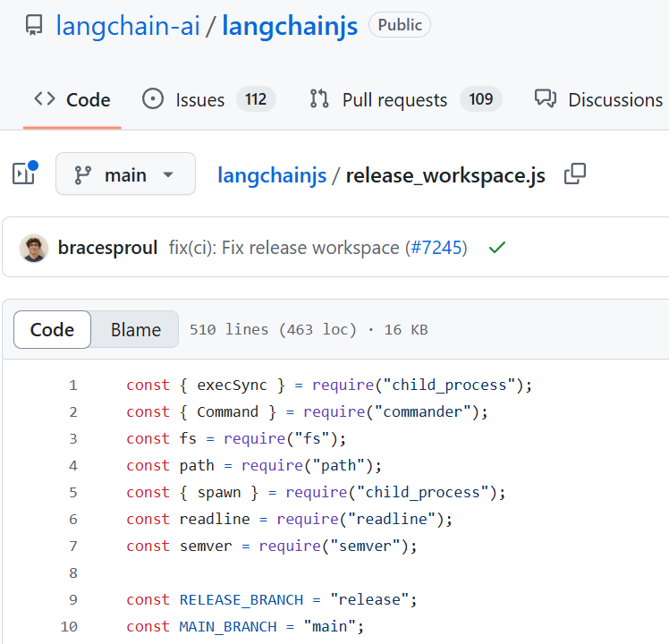
Task: Click spawn identifier on line 5
Action: tap(219, 493)
